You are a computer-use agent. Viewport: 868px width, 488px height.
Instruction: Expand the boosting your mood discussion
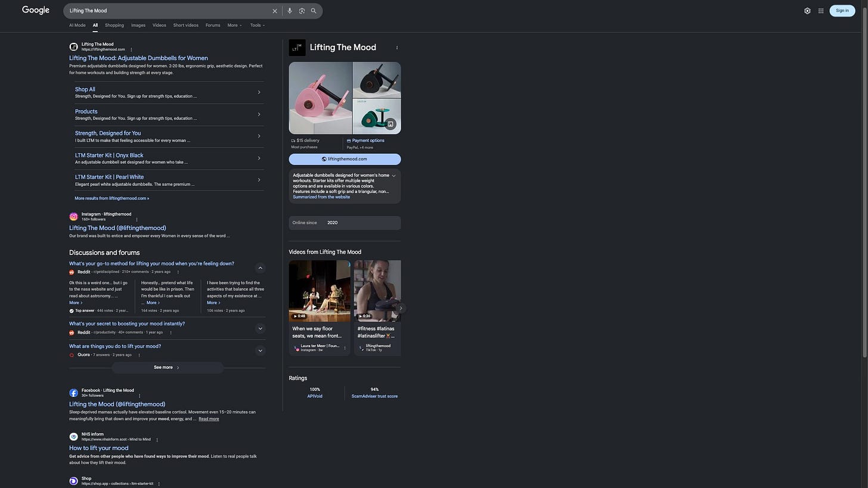(260, 328)
